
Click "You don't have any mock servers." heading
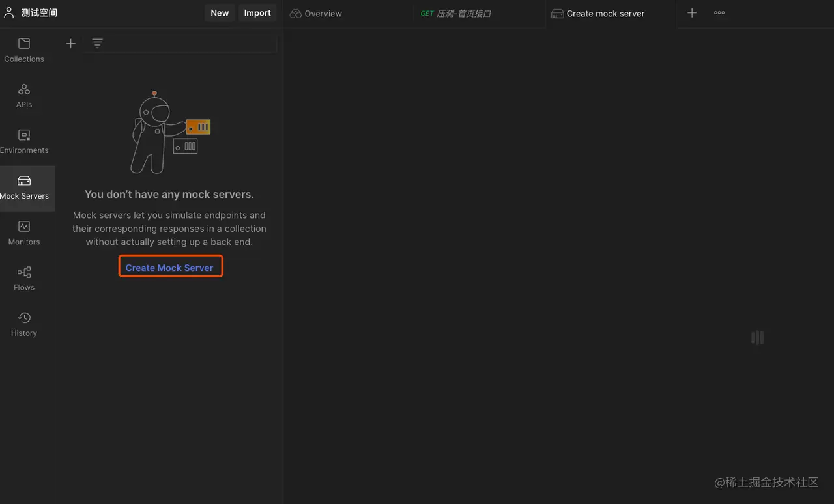tap(169, 194)
